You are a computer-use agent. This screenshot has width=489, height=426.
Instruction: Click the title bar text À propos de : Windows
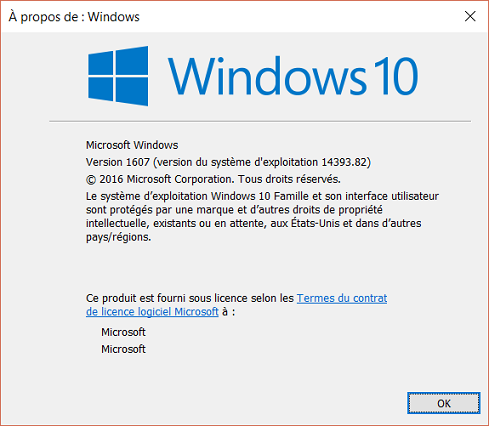coord(74,17)
